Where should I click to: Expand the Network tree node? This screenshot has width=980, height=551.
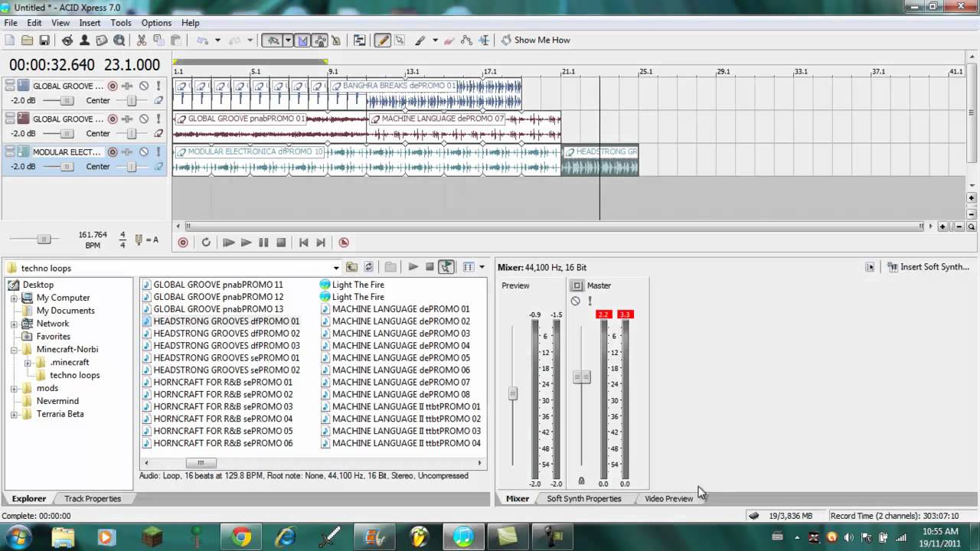coord(14,324)
